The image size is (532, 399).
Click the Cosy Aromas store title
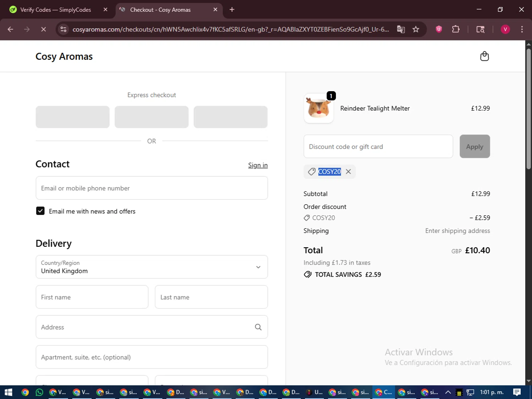[64, 56]
